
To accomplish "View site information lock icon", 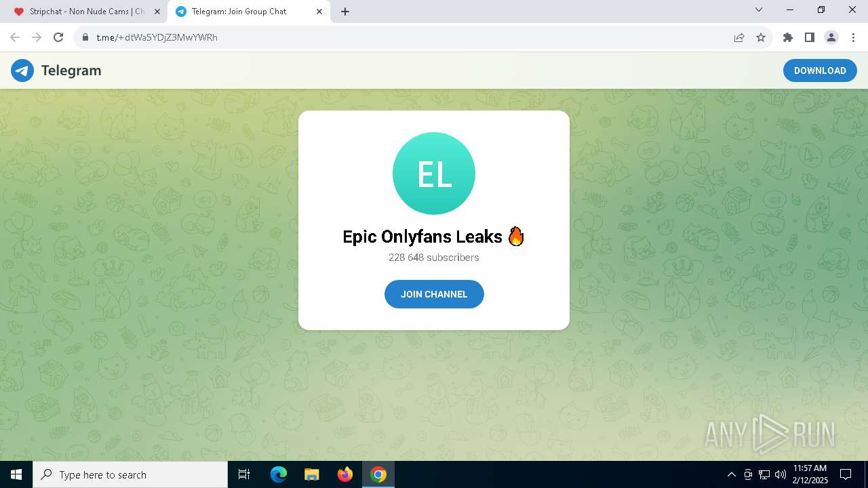I will (85, 37).
